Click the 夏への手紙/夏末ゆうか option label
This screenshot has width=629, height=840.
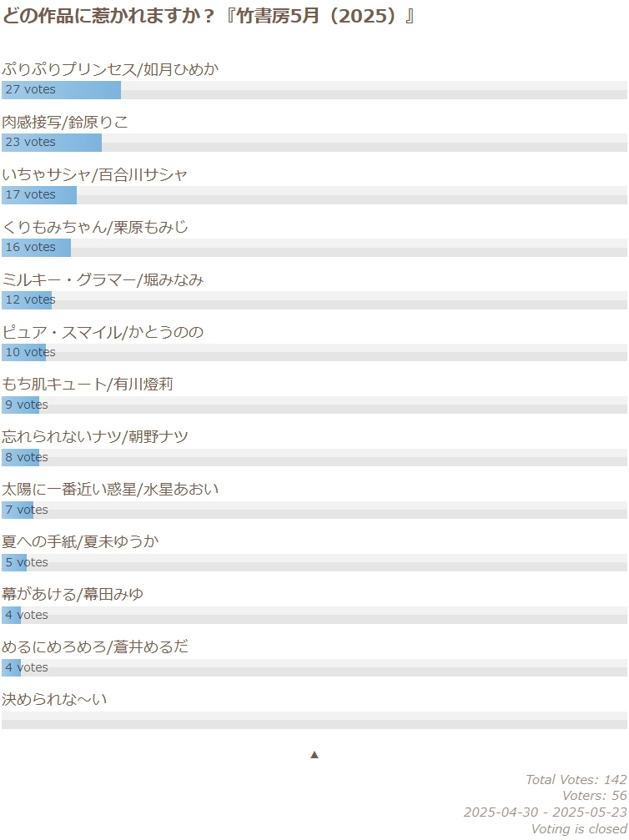[80, 542]
